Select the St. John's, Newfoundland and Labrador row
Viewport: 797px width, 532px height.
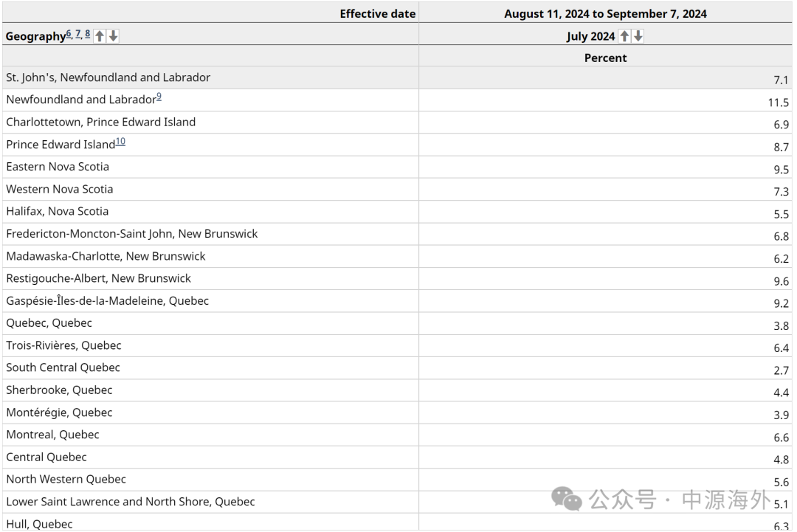coord(397,77)
